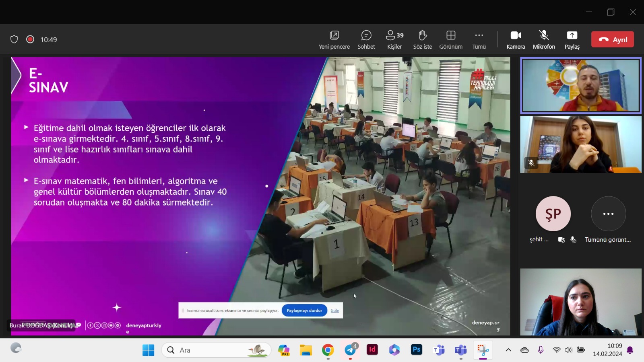Expand the Tümü more actions menu
The image size is (644, 362).
[x=479, y=39]
